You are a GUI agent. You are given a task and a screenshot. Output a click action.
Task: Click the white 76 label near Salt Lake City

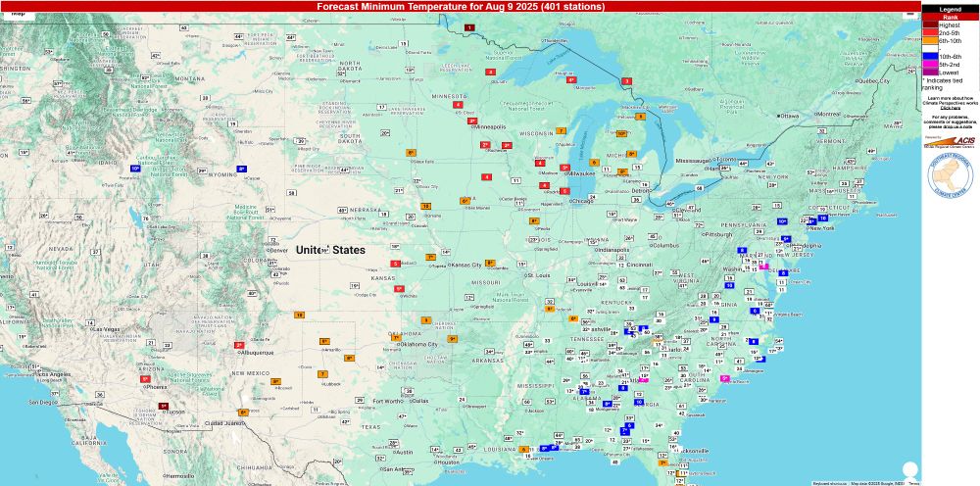click(x=145, y=219)
